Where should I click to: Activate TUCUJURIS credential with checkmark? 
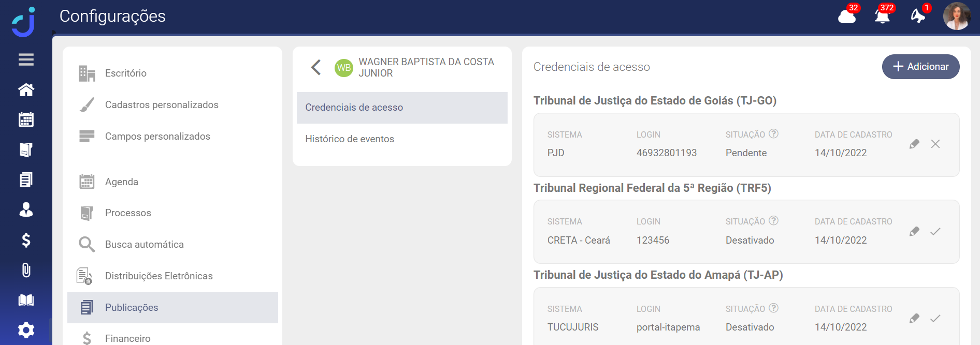pyautogui.click(x=935, y=319)
